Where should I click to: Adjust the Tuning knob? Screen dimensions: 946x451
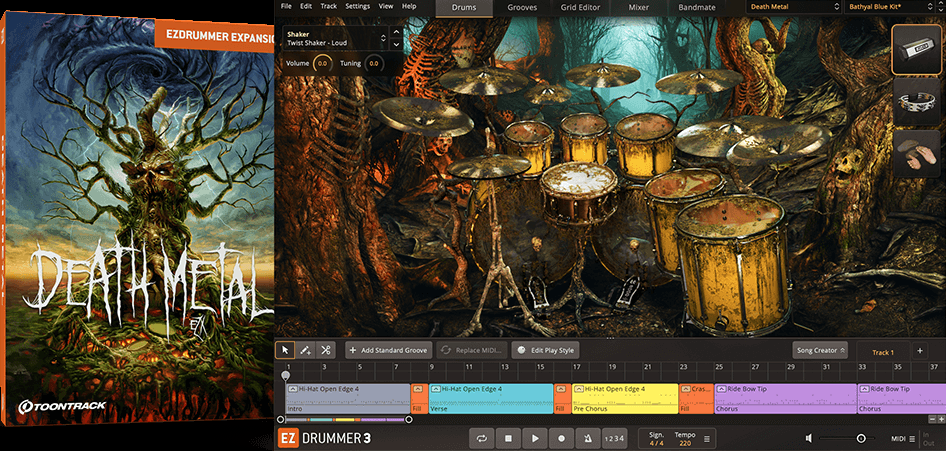(x=374, y=63)
